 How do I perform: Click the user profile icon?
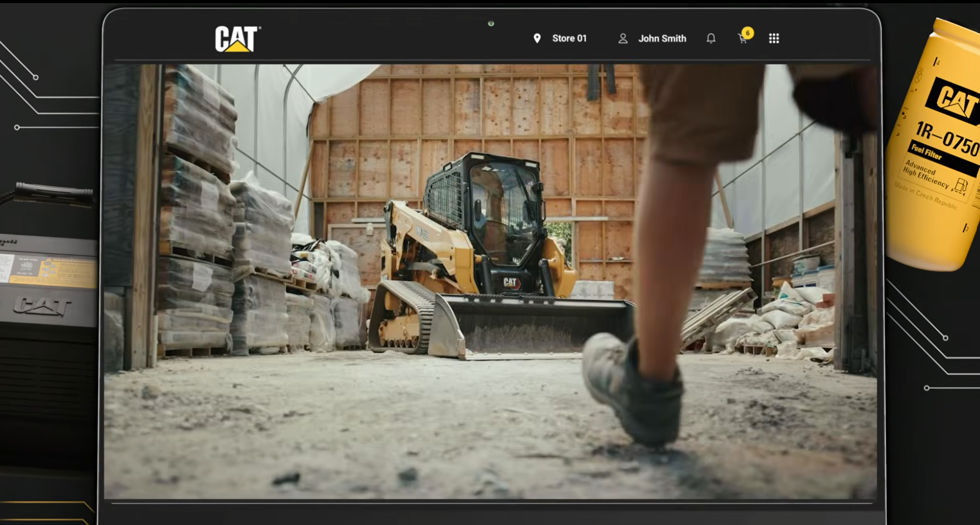pos(623,38)
